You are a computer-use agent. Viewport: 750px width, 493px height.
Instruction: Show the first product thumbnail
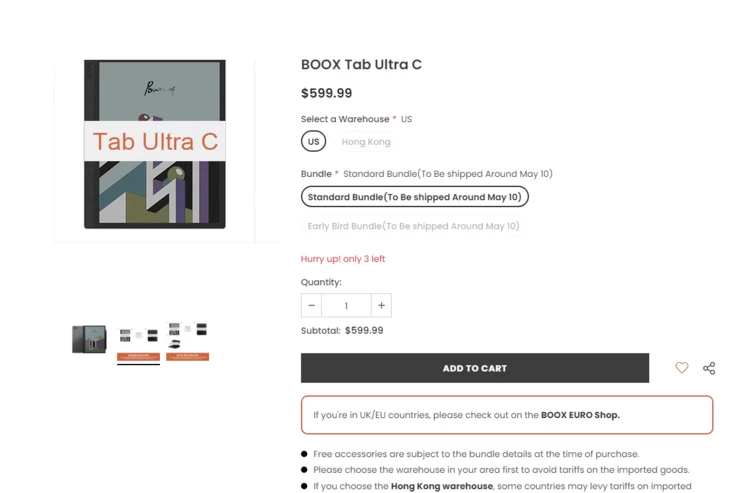[x=89, y=339]
